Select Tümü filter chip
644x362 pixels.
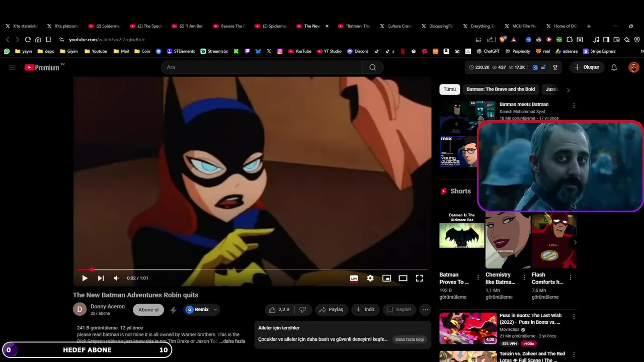tap(449, 89)
